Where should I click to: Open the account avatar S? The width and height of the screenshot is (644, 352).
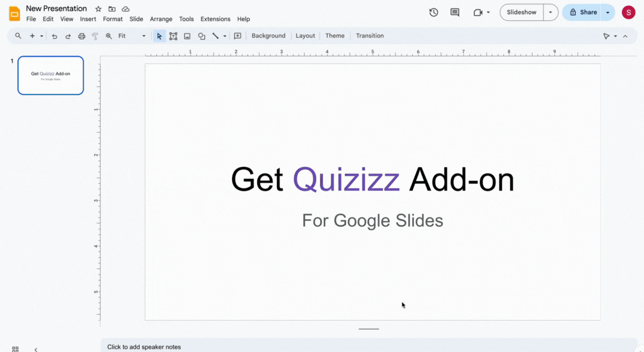tap(629, 12)
